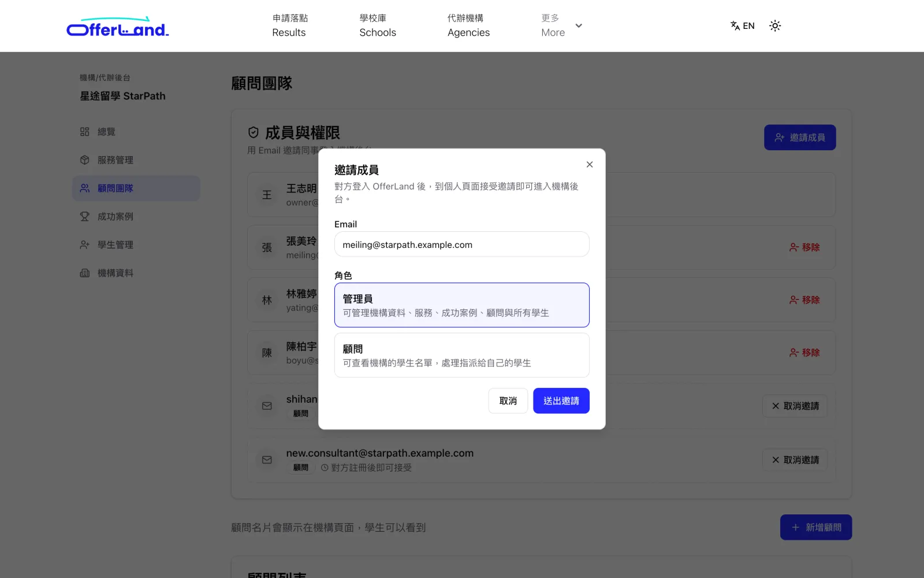Click 移除 in 陳柏宇 row
The image size is (924, 578).
coord(804,353)
